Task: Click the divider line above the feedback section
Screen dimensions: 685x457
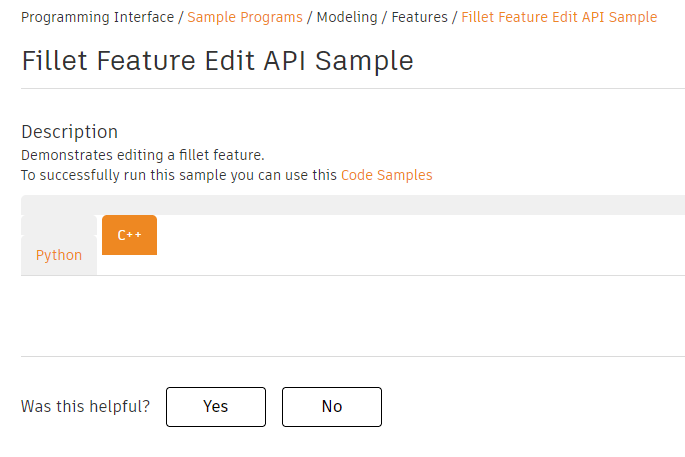Action: (x=350, y=356)
